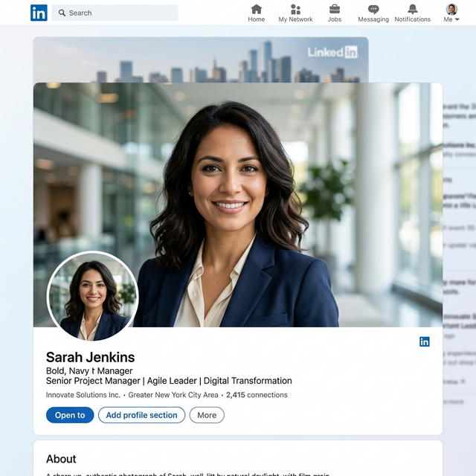The width and height of the screenshot is (476, 476).
Task: Go to Home via house icon
Action: pos(256,9)
